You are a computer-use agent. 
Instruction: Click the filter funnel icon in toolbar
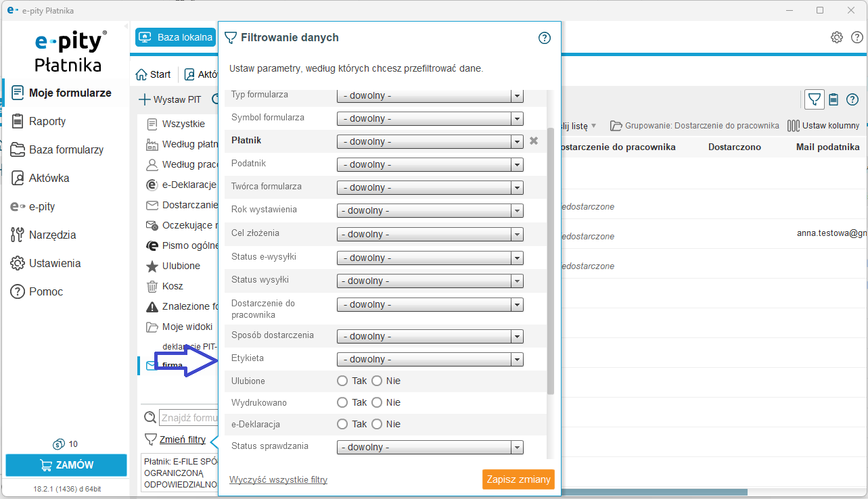click(815, 99)
